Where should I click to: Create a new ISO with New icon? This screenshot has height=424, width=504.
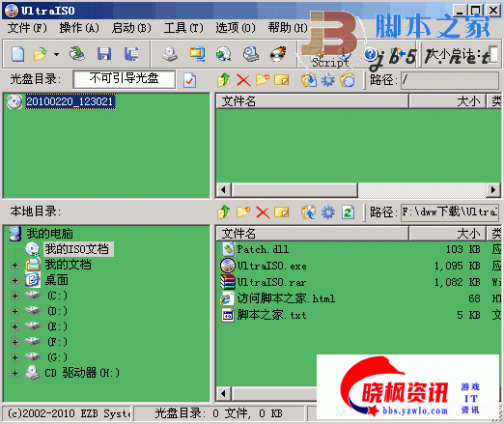point(17,54)
